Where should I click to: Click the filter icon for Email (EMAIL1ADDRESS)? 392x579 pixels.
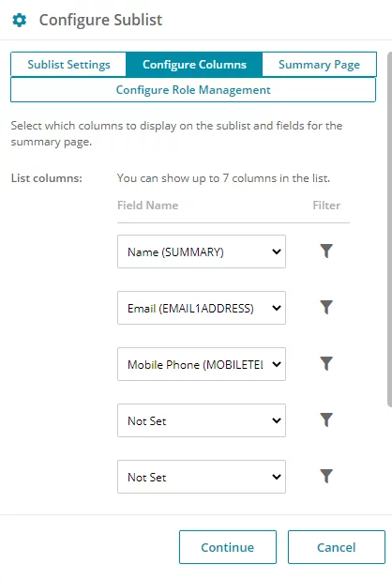(326, 307)
